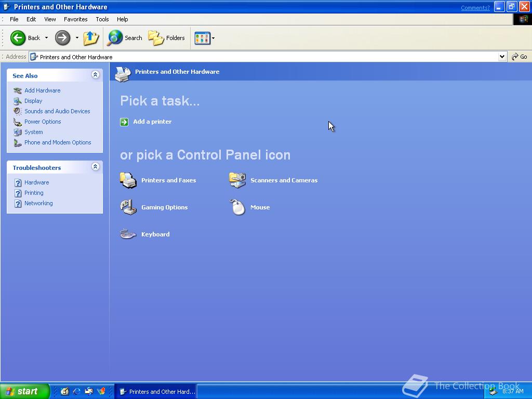The height and width of the screenshot is (399, 532).
Task: Launch the Hardware troubleshooter
Action: (37, 182)
